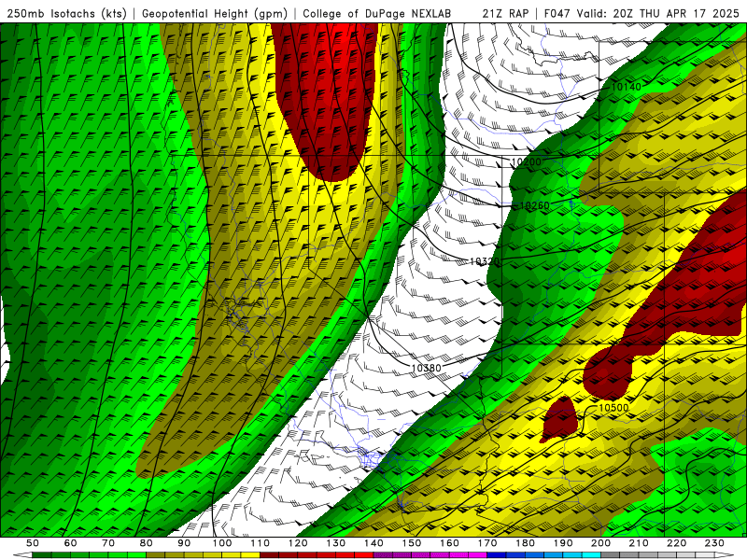Click the 220 value on the color scale
This screenshot has height=560, width=747.
[676, 543]
